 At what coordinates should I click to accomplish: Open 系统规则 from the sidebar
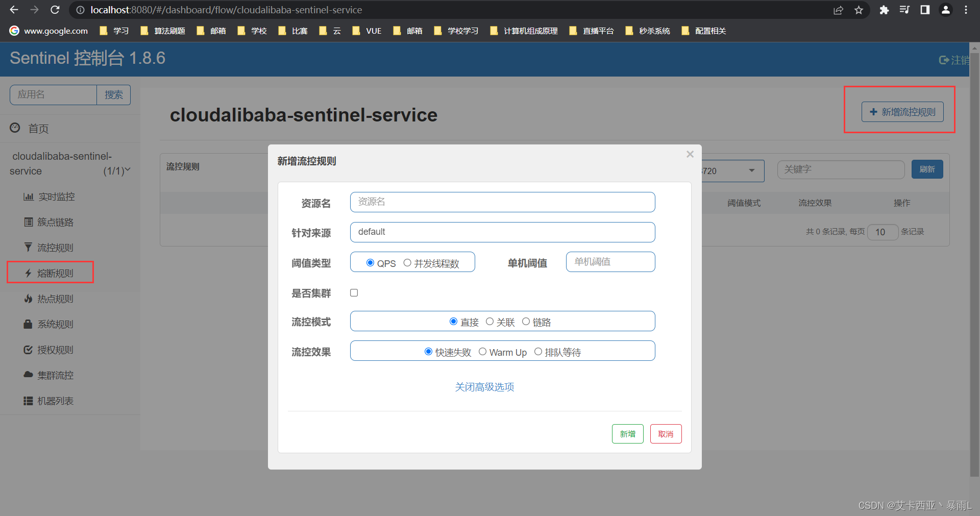click(49, 325)
